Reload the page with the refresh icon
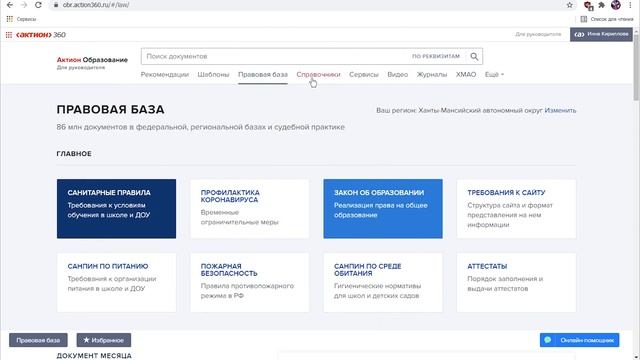Image resolution: width=640 pixels, height=360 pixels. pyautogui.click(x=38, y=5)
